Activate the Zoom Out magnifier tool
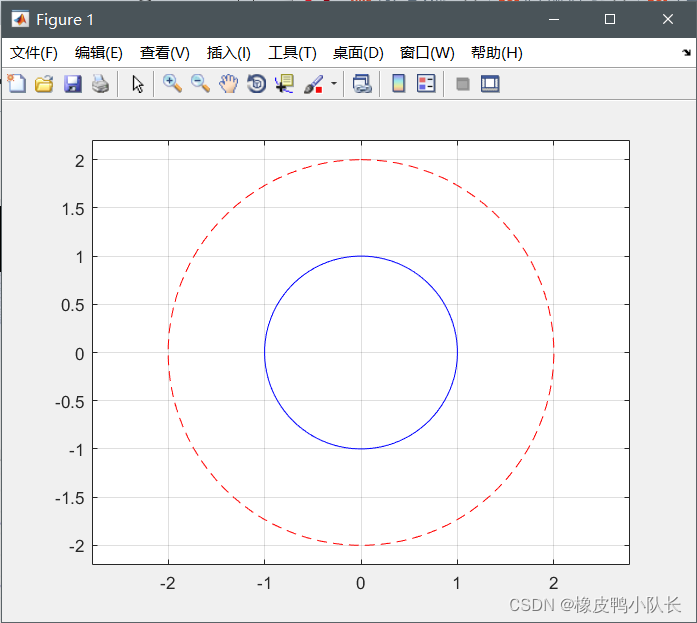Screen dimensions: 697x623 click(200, 84)
